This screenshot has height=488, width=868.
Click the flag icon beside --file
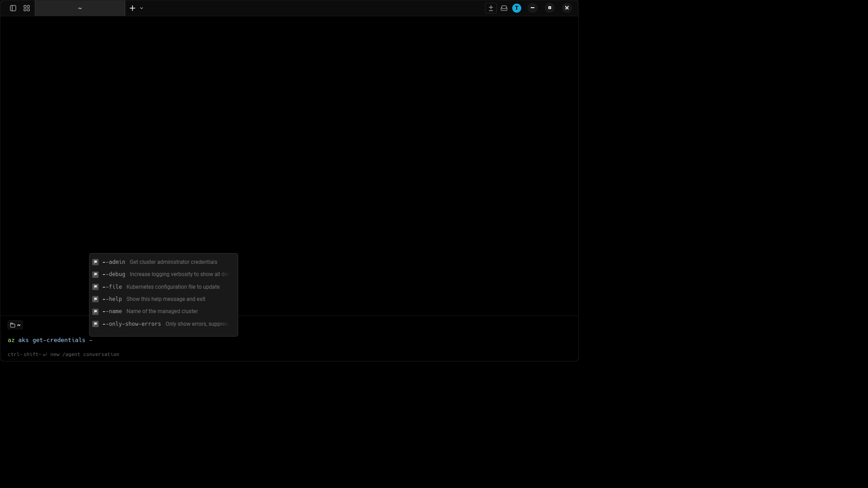click(95, 287)
